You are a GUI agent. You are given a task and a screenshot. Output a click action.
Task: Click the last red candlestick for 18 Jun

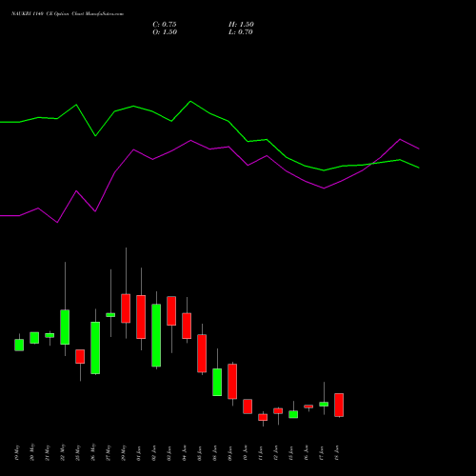(x=339, y=405)
